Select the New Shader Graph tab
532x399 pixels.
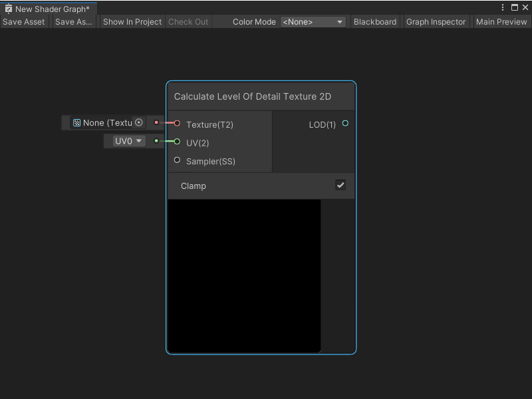(52, 9)
